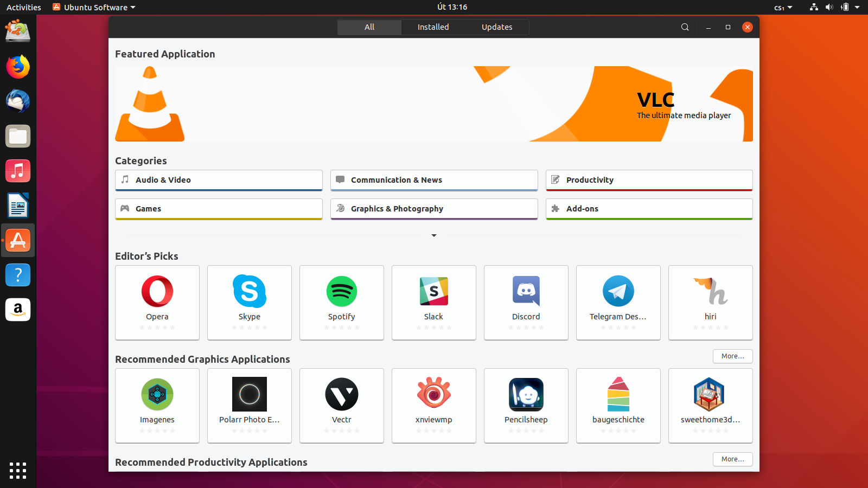
Task: Select the Imagenes application
Action: [x=157, y=406]
